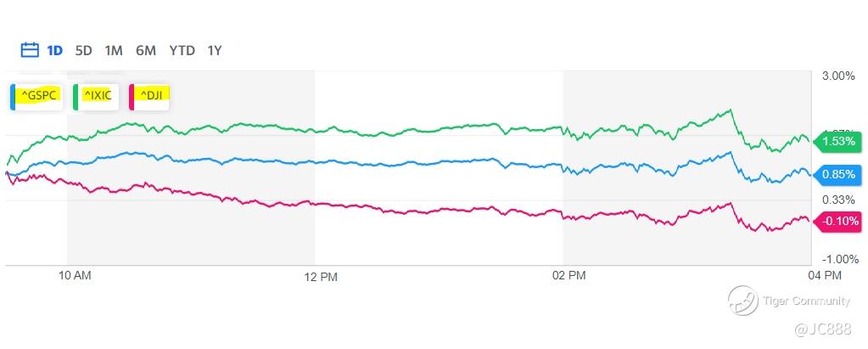Click the 12 PM time axis label
The height and width of the screenshot is (349, 868).
321,277
